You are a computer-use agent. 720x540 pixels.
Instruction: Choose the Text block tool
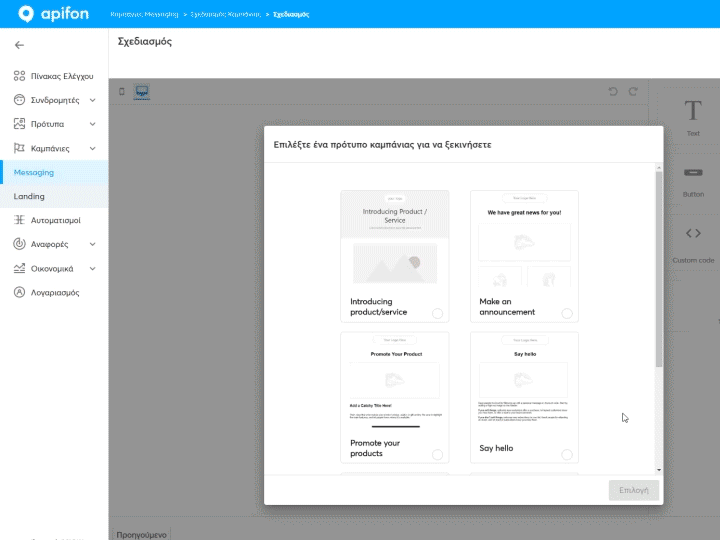692,116
